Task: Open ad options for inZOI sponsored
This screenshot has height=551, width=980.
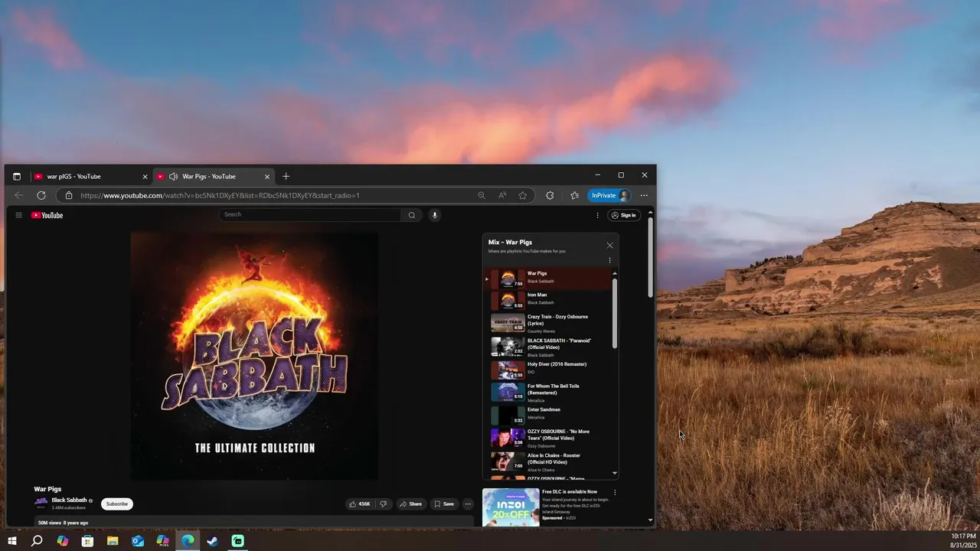Action: pos(614,492)
